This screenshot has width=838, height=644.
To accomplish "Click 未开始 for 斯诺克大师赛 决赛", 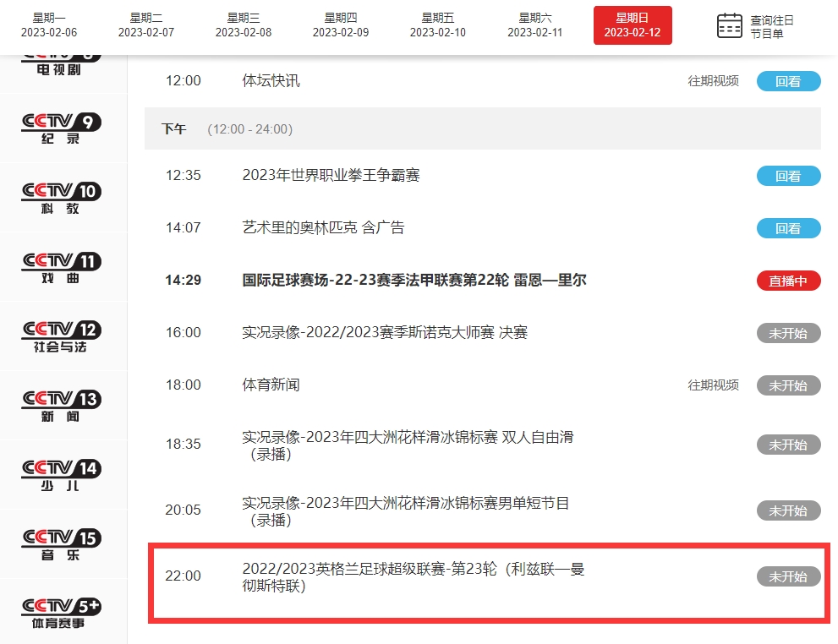I will coord(788,333).
